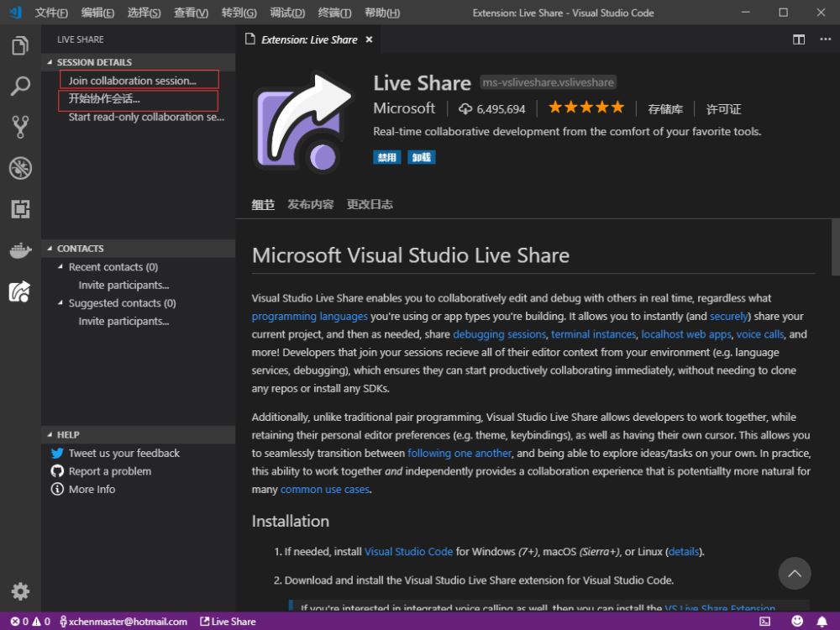Open the 终端(T) menu

pos(334,13)
